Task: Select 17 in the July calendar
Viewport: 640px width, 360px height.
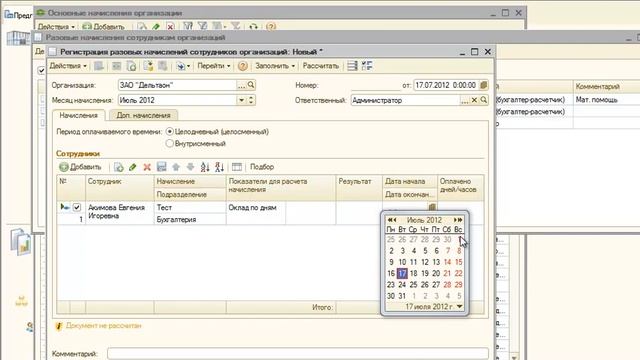Action: pyautogui.click(x=402, y=273)
